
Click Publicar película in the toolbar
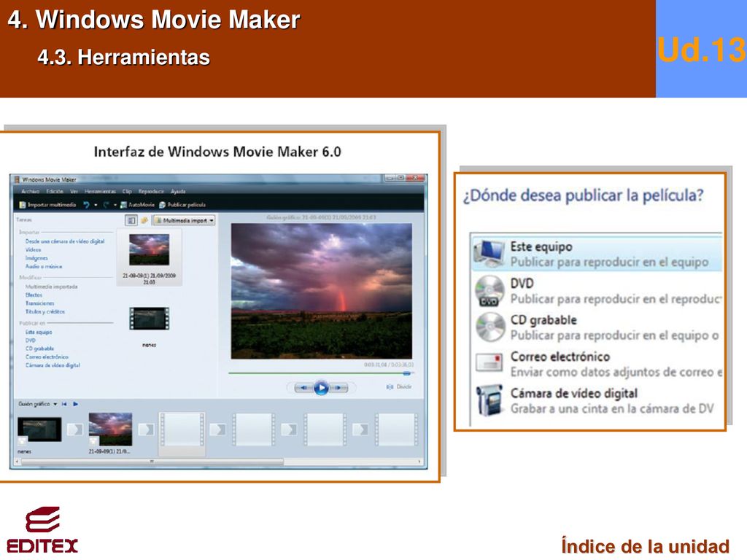182,205
